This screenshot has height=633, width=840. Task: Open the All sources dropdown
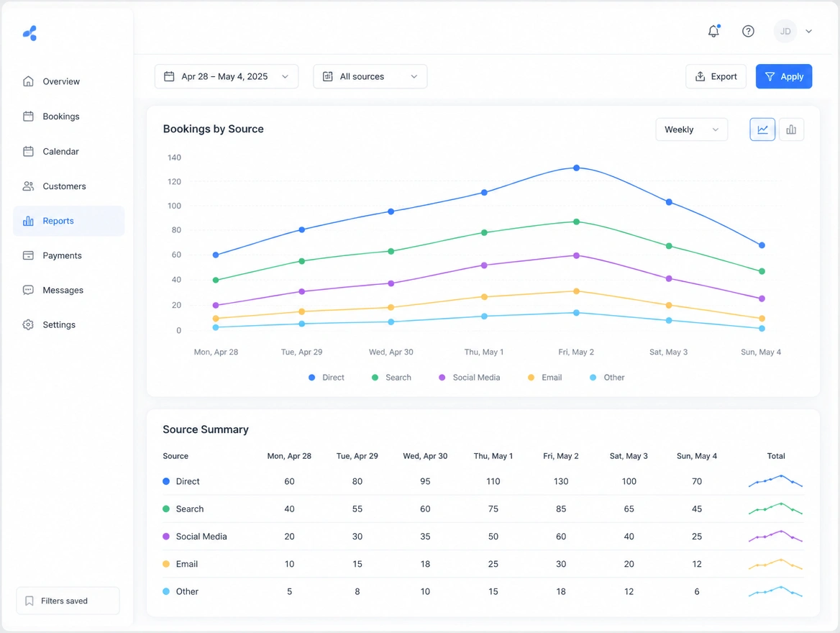370,77
